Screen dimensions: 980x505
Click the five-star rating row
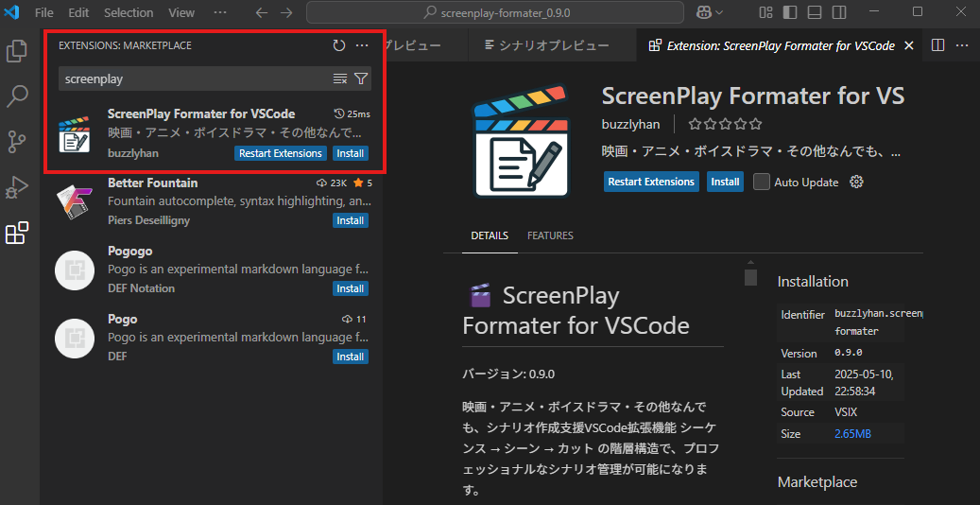pos(725,124)
